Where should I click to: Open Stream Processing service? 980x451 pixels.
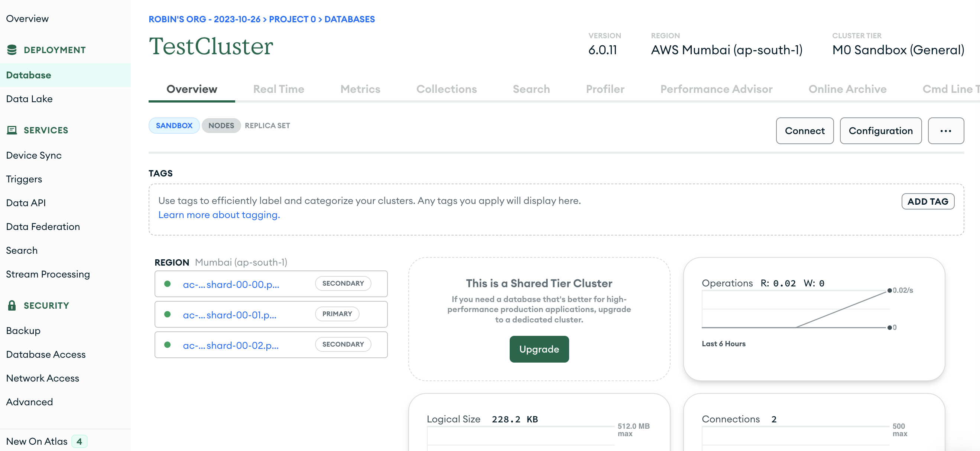coord(48,275)
